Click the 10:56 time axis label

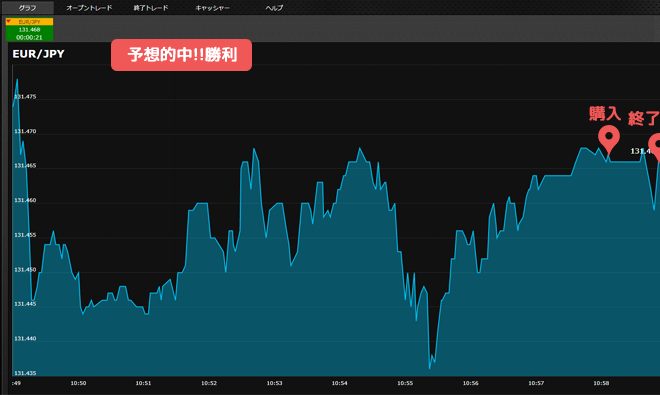[x=471, y=383]
